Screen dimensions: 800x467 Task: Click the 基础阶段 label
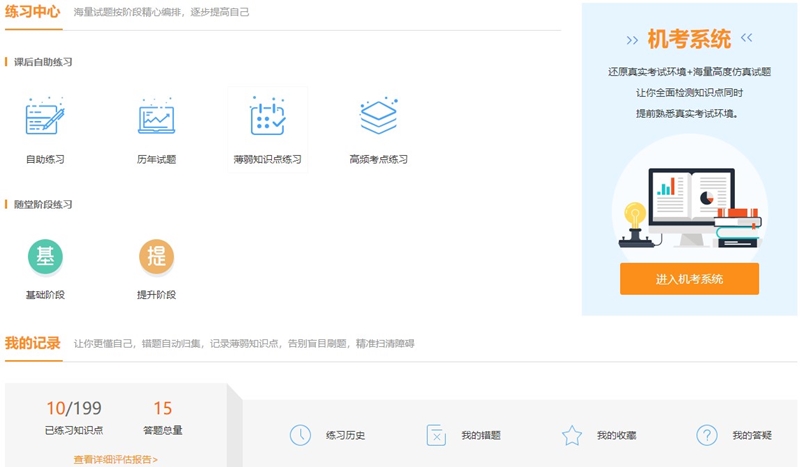(x=45, y=295)
